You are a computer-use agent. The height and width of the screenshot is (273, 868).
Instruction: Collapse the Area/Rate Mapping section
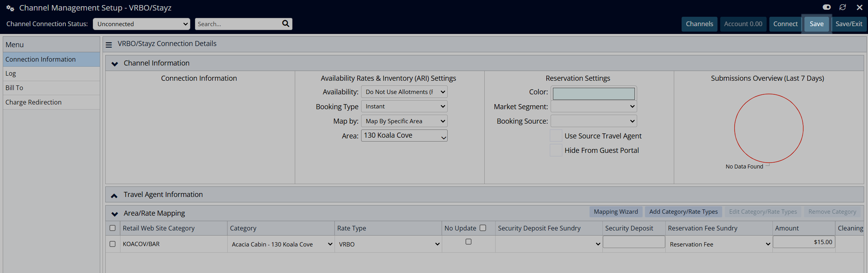point(115,214)
